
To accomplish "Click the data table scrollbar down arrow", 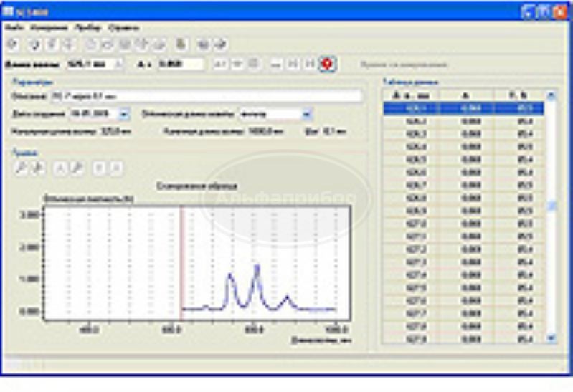I will click(551, 337).
